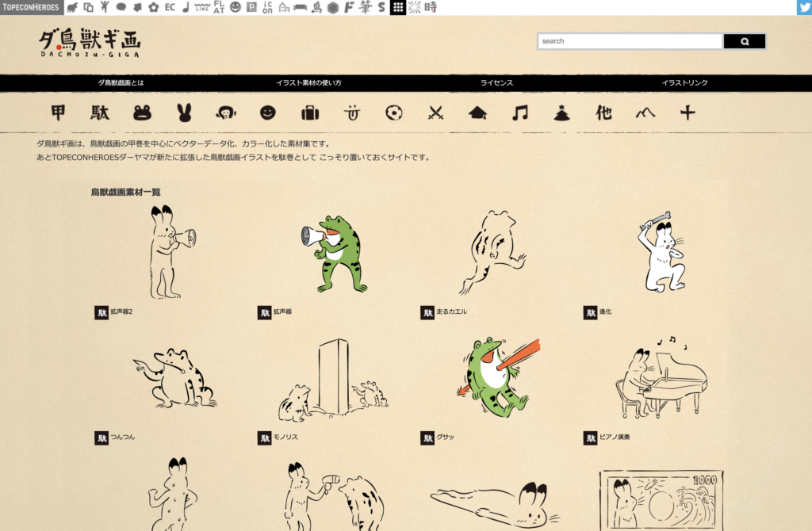The width and height of the screenshot is (812, 531).
Task: Open the ダ鳥獣戯画とは menu item
Action: 121,82
